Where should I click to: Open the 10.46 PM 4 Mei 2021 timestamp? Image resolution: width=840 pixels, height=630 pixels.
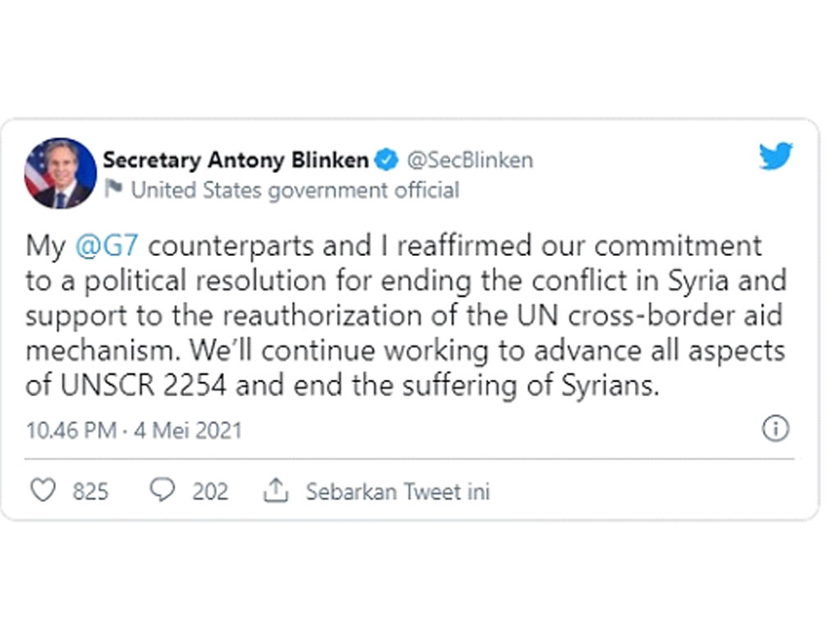[x=134, y=430]
